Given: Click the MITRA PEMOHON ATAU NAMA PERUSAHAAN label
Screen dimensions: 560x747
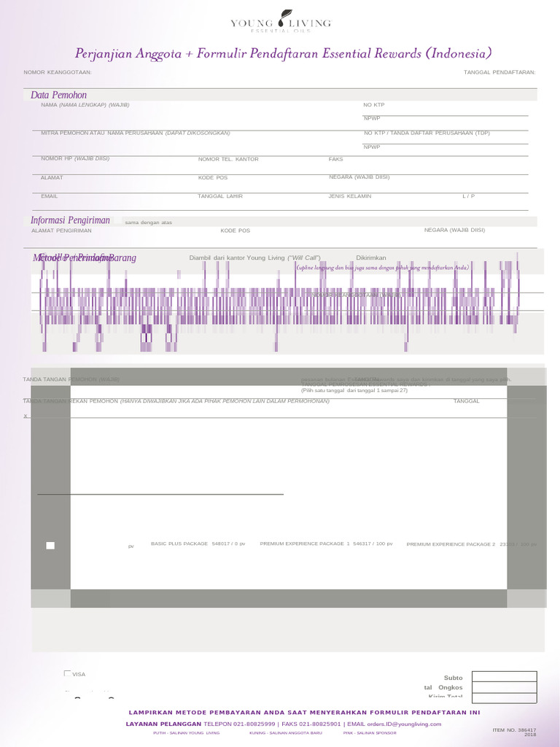Looking at the screenshot, I should (135, 133).
